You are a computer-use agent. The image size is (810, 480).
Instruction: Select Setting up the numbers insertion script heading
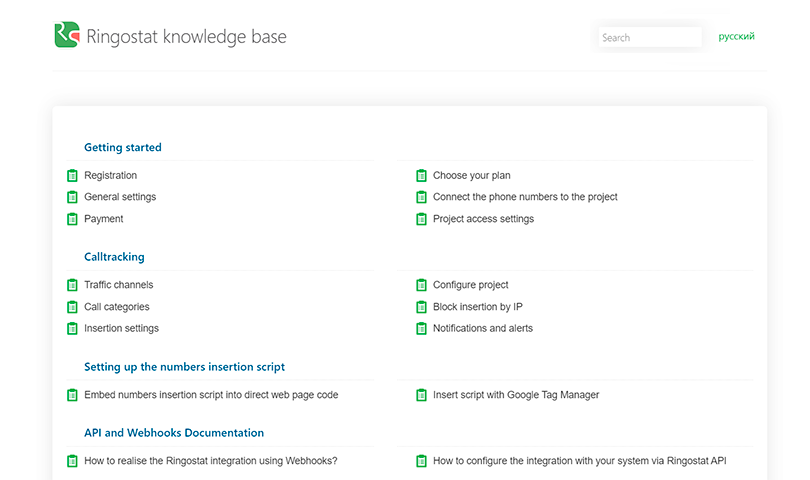(x=184, y=367)
